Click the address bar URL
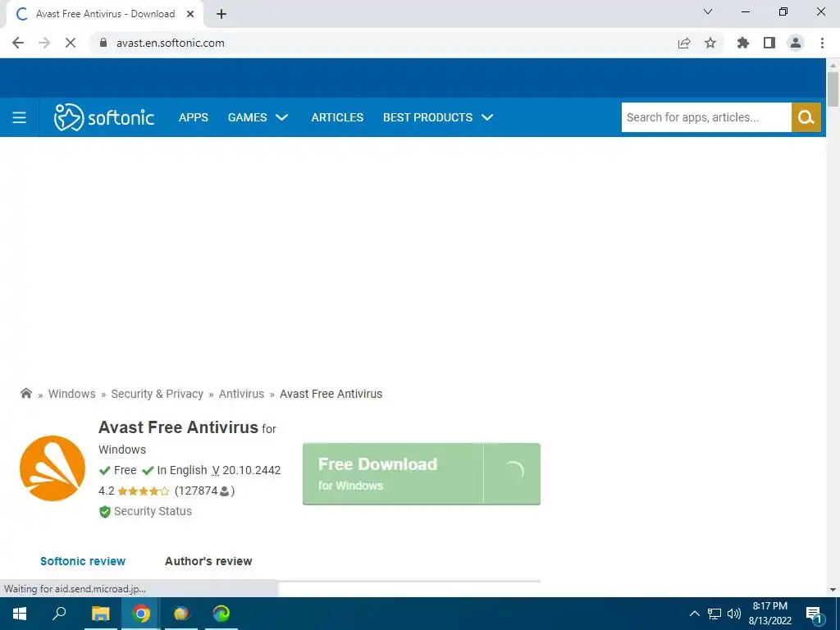This screenshot has width=840, height=630. (x=171, y=43)
